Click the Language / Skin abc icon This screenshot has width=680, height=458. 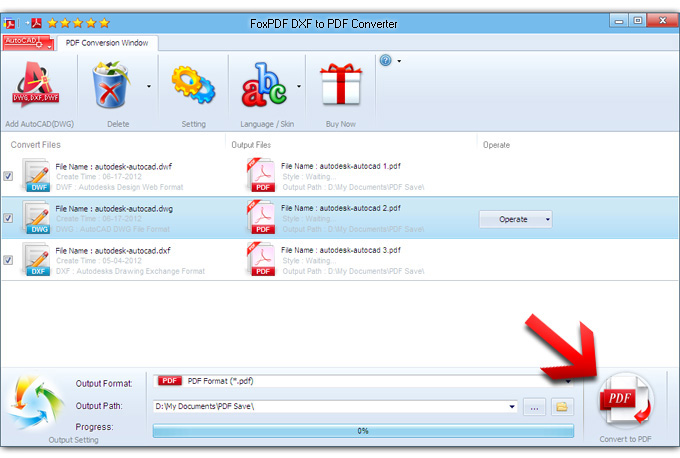click(264, 84)
